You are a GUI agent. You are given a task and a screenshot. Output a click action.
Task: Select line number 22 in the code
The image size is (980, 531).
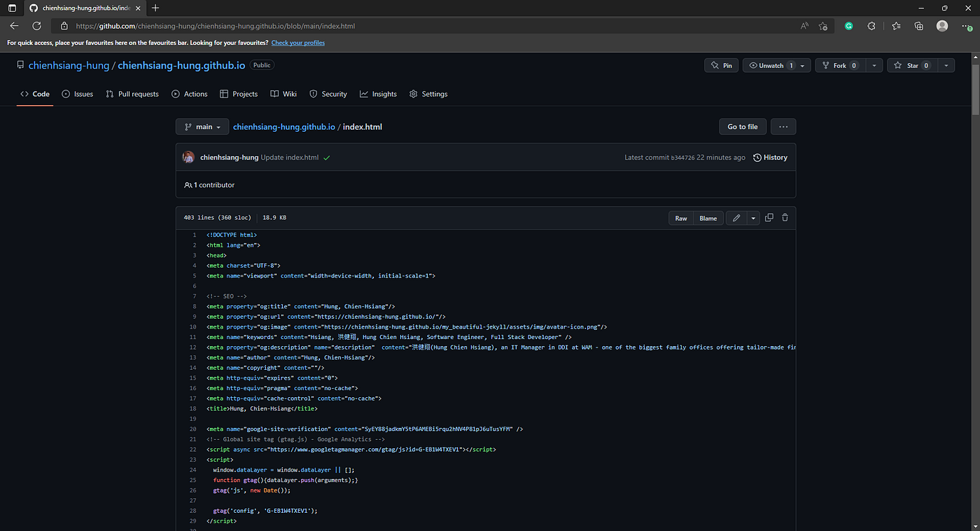[193, 449]
